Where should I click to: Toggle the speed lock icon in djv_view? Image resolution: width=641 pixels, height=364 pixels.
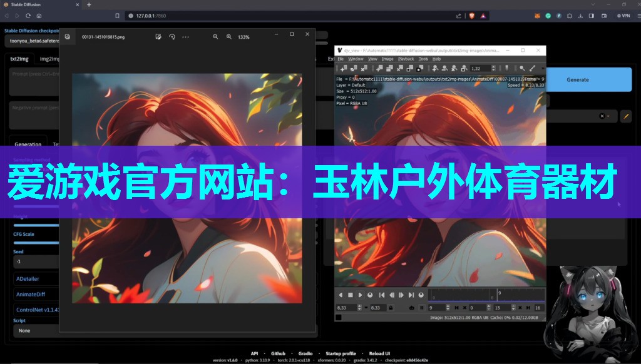pyautogui.click(x=391, y=308)
